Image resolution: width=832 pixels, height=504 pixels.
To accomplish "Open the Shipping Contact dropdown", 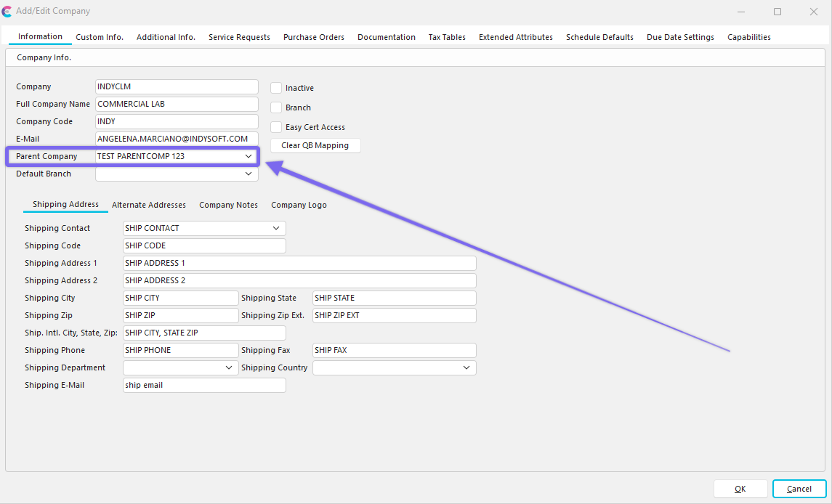I will tap(276, 228).
